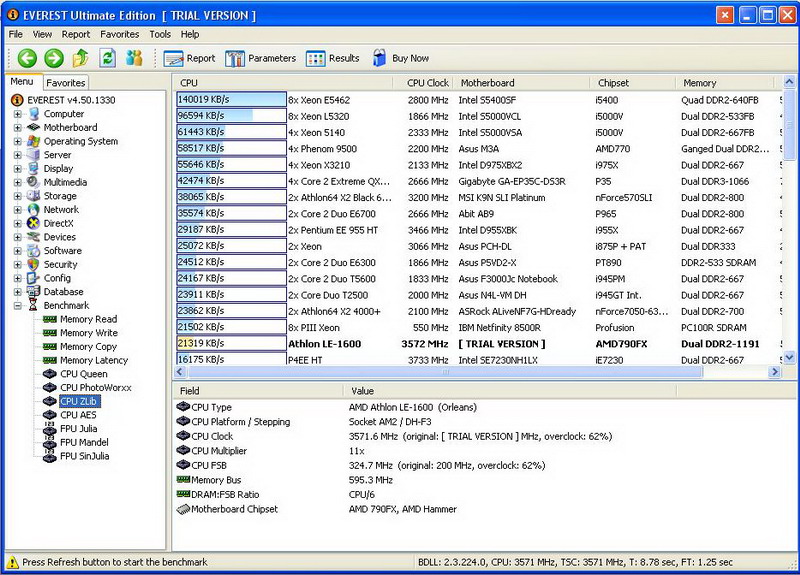Click the users icon in the toolbar

coord(134,58)
